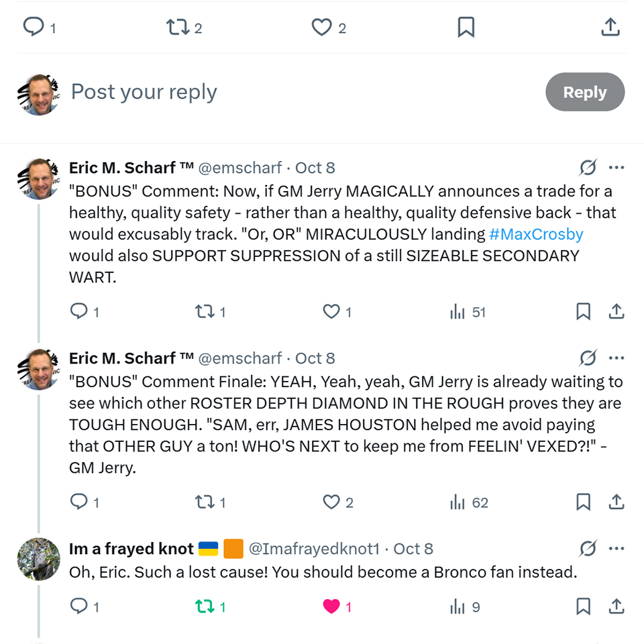View analytics showing 62 views
This screenshot has width=644, height=644.
click(469, 502)
